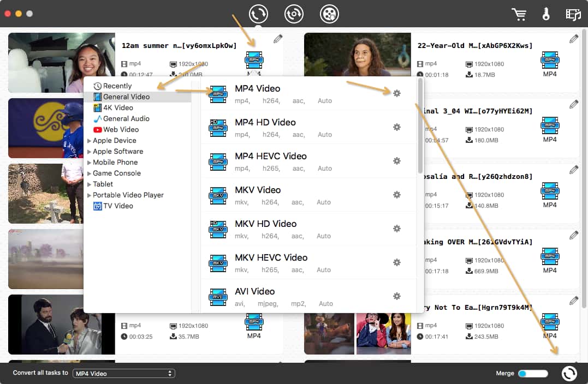This screenshot has height=384, width=588.
Task: Open the film reel DVD burn icon
Action: [330, 14]
